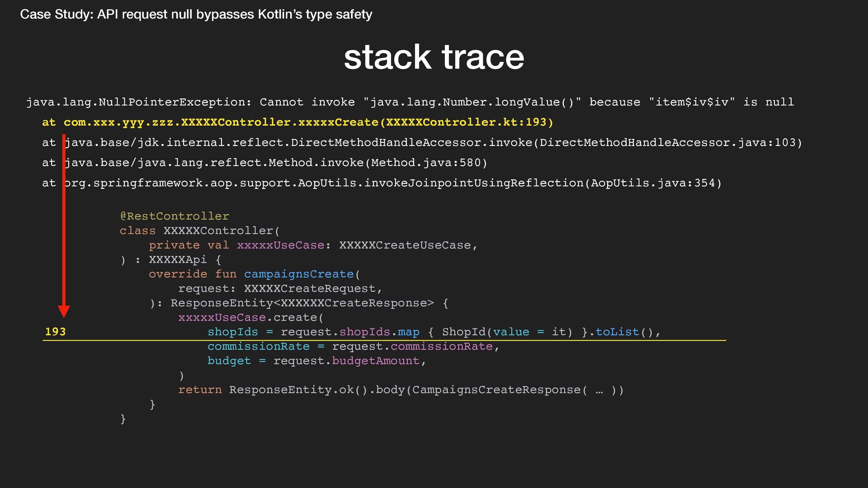The height and width of the screenshot is (488, 868).
Task: Click the request.commissionRate expression
Action: tap(412, 346)
